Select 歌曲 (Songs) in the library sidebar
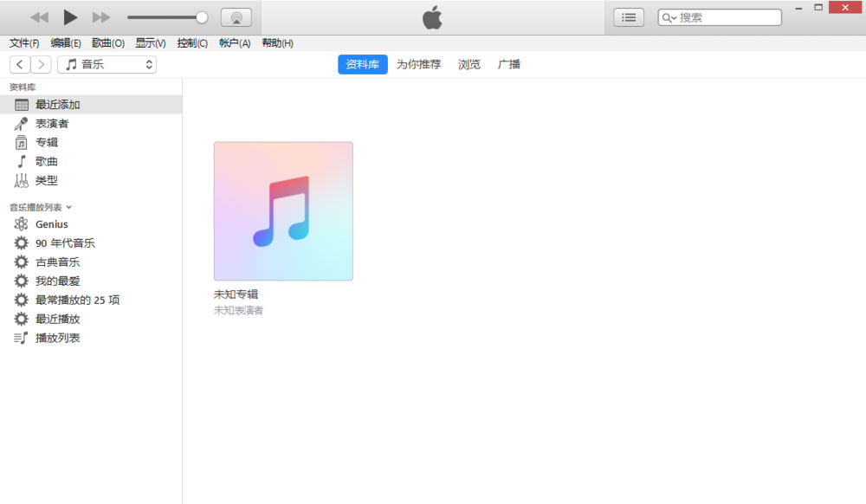The image size is (866, 504). pos(46,161)
